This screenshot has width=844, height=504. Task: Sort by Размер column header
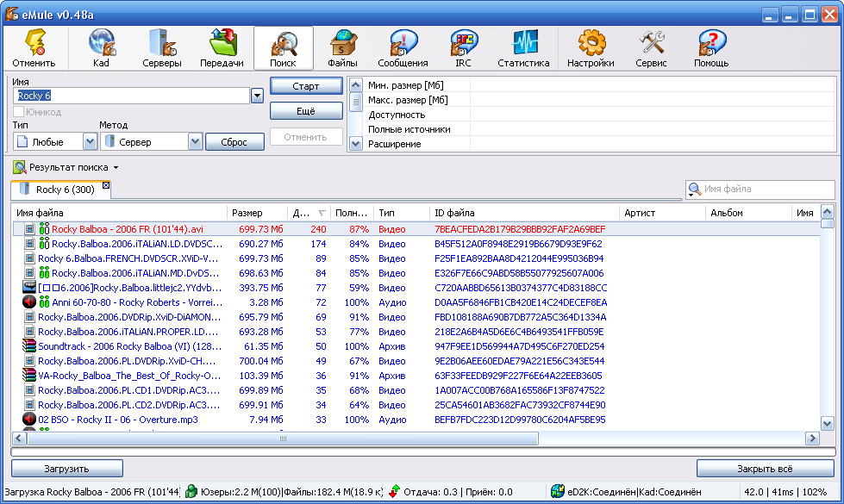257,213
